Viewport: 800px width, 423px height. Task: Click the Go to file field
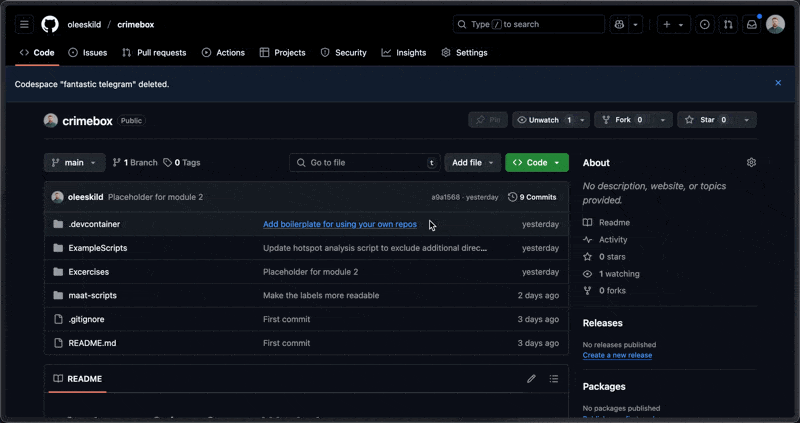coord(365,162)
